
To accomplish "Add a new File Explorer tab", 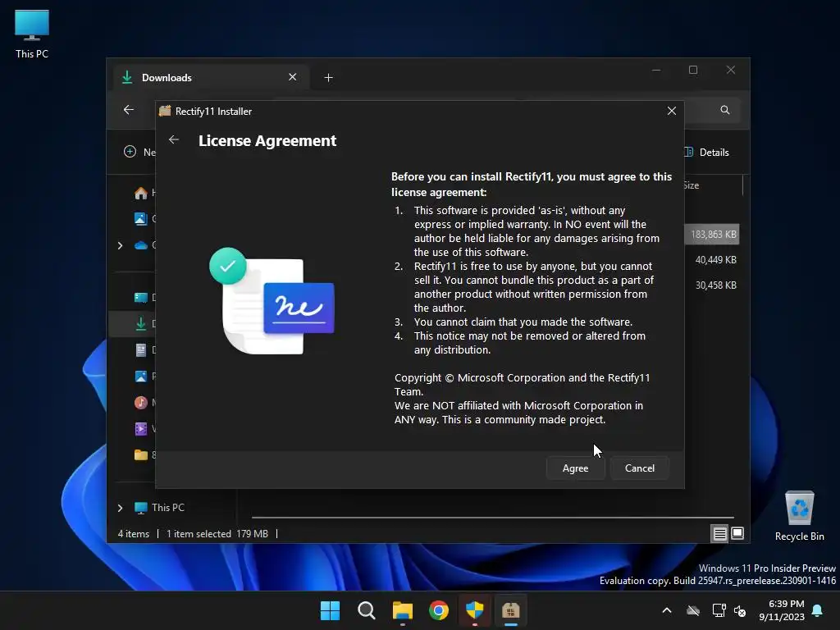I will tap(328, 78).
